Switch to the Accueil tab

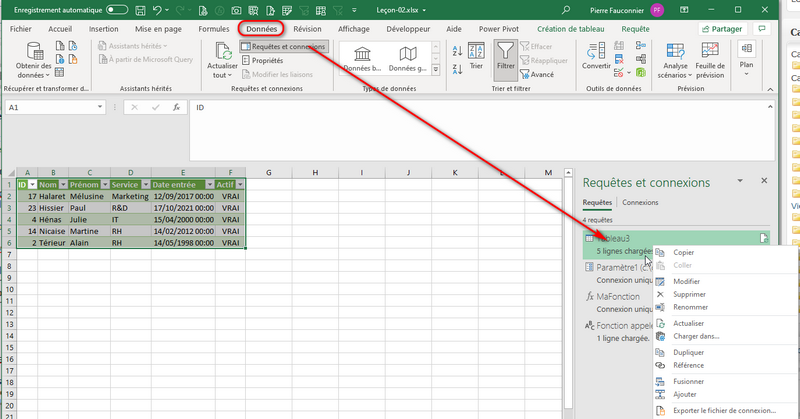(60, 29)
